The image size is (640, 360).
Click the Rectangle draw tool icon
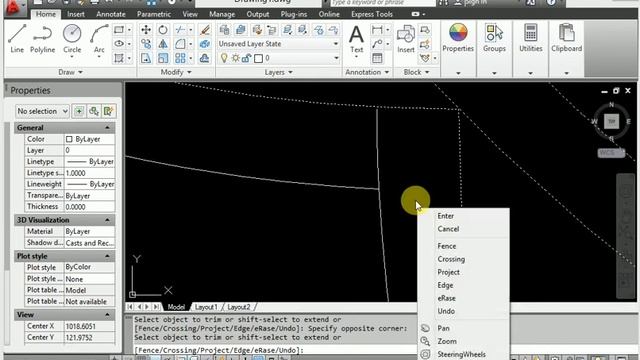click(119, 30)
